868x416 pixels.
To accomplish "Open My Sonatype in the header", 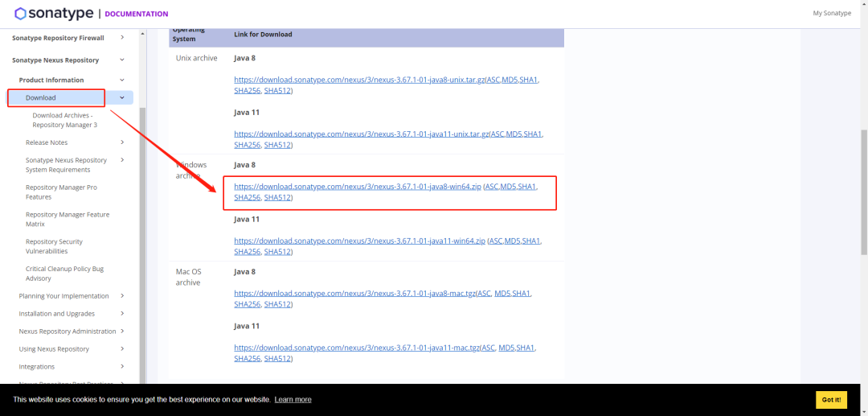I will (832, 14).
